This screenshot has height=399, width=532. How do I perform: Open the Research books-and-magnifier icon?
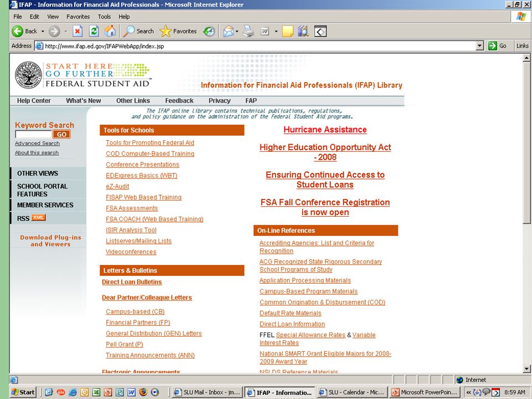click(x=303, y=31)
